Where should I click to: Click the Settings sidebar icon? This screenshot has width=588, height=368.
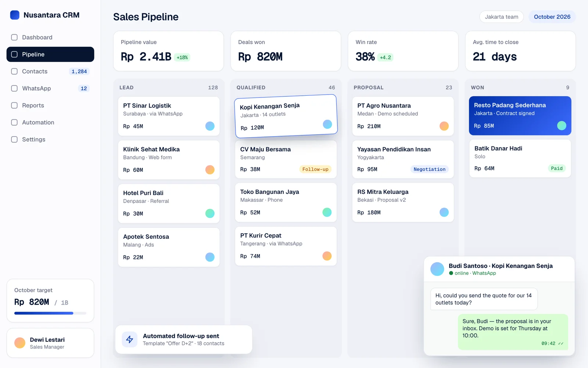pyautogui.click(x=14, y=139)
